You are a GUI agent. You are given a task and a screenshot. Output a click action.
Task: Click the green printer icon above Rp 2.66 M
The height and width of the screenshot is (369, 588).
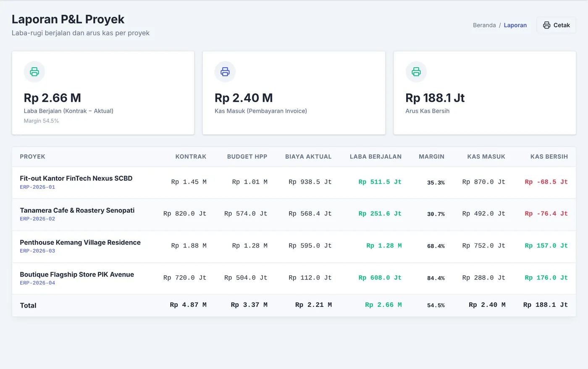click(x=34, y=72)
